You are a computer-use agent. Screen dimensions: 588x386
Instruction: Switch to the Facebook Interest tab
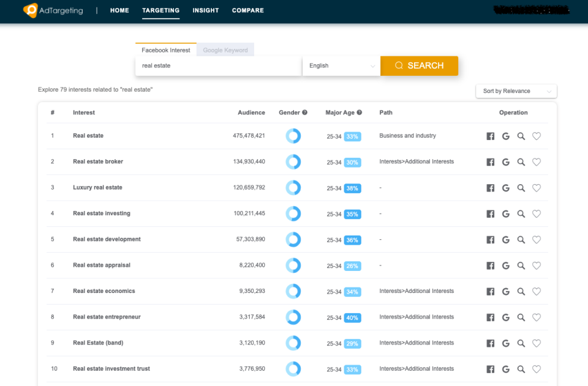[x=166, y=50]
